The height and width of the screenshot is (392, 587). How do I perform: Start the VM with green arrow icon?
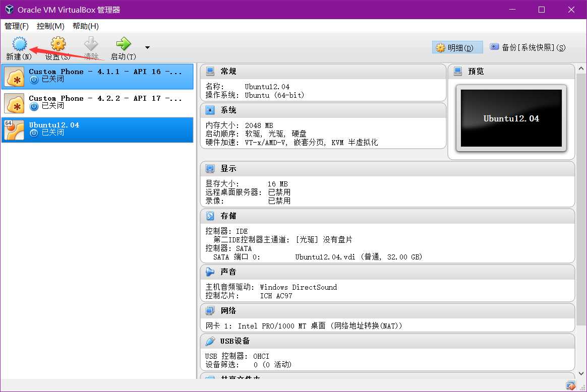point(124,44)
